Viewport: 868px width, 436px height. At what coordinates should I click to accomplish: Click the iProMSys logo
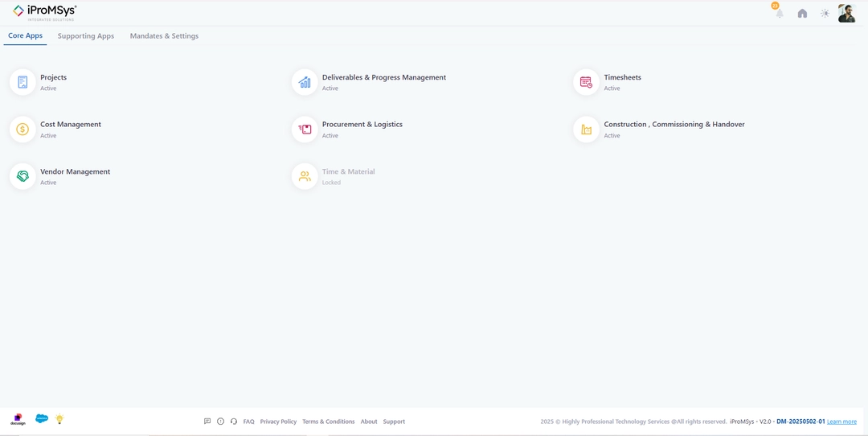pyautogui.click(x=44, y=12)
